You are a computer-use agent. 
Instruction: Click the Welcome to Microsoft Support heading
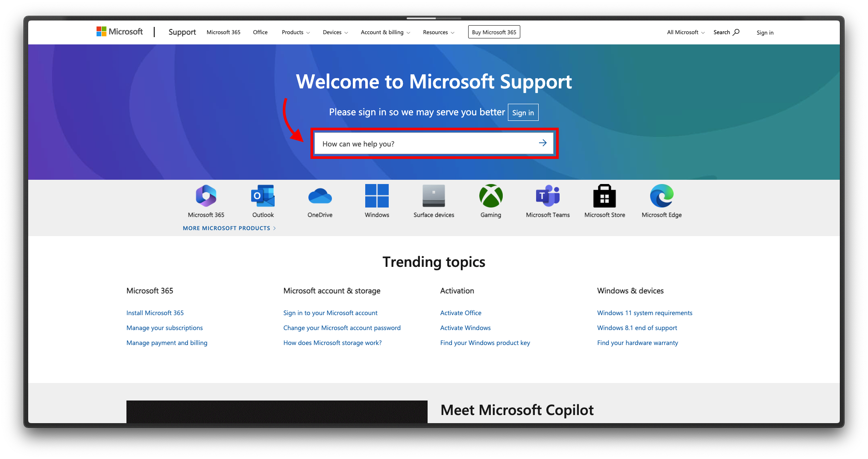point(434,82)
